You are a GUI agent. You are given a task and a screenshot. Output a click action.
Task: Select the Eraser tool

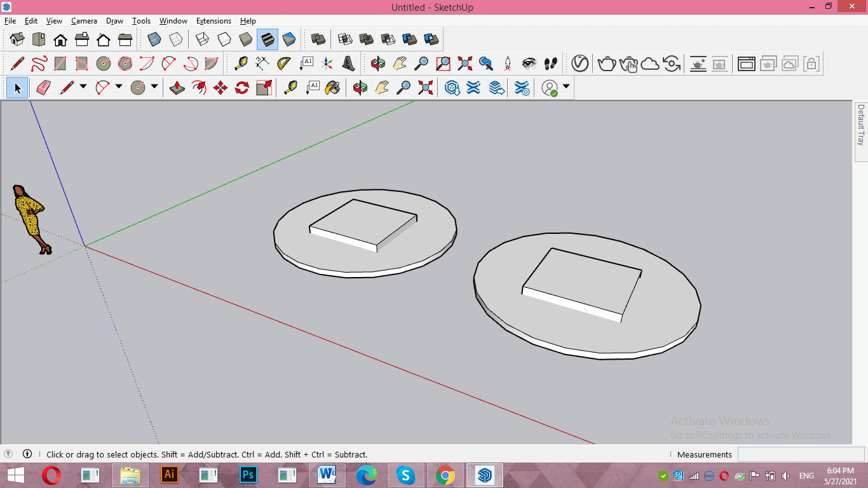click(43, 88)
